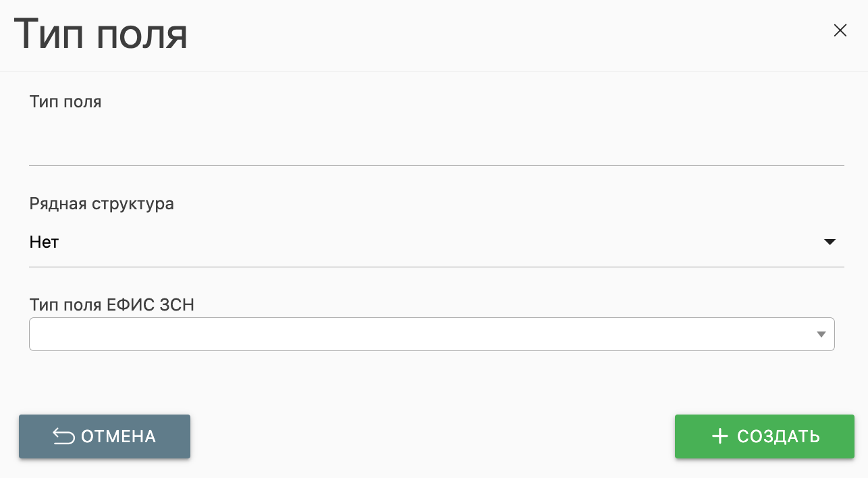Click the black triangle of Рядная структура

pos(830,242)
